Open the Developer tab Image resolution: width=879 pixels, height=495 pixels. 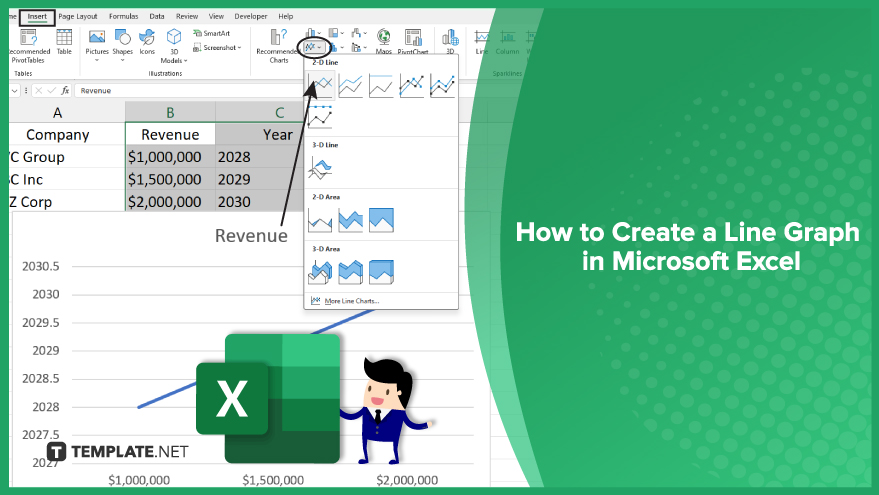(251, 16)
